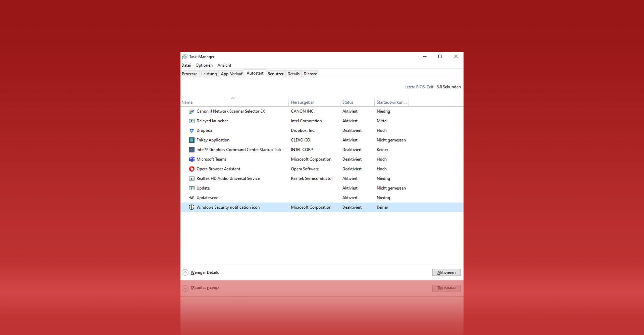This screenshot has height=335, width=644.
Task: Select the Microsoft Teams entry
Action: pos(211,159)
